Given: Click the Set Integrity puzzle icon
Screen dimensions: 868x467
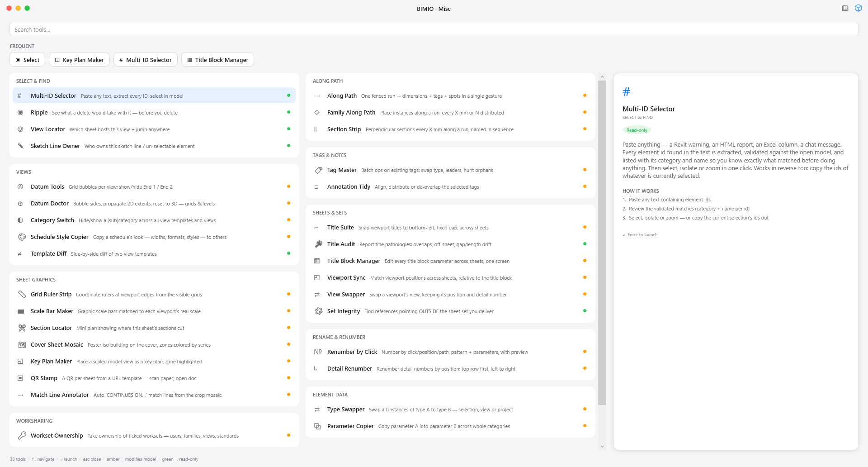Looking at the screenshot, I should pyautogui.click(x=318, y=311).
